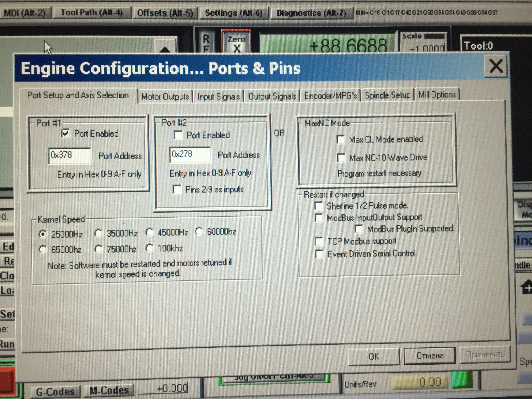Screen dimensions: 532x399
Task: Enable Max CL Mode checkbox
Action: 340,139
